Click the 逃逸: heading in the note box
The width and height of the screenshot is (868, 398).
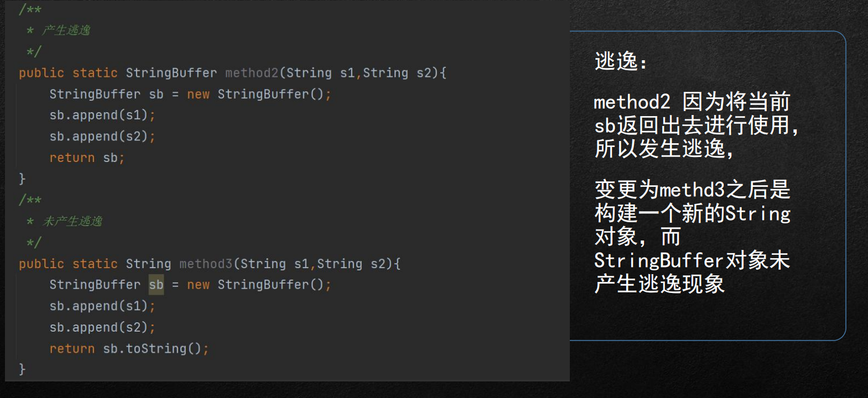click(620, 61)
